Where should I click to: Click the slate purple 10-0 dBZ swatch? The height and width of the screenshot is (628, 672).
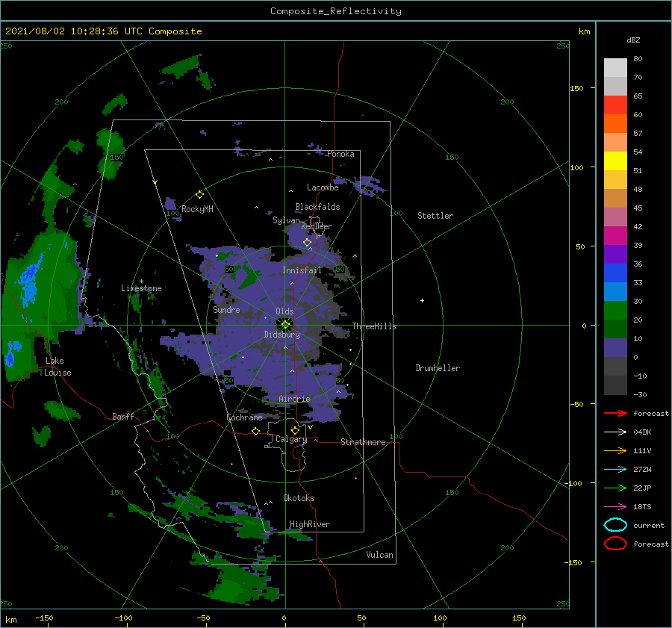[x=615, y=348]
